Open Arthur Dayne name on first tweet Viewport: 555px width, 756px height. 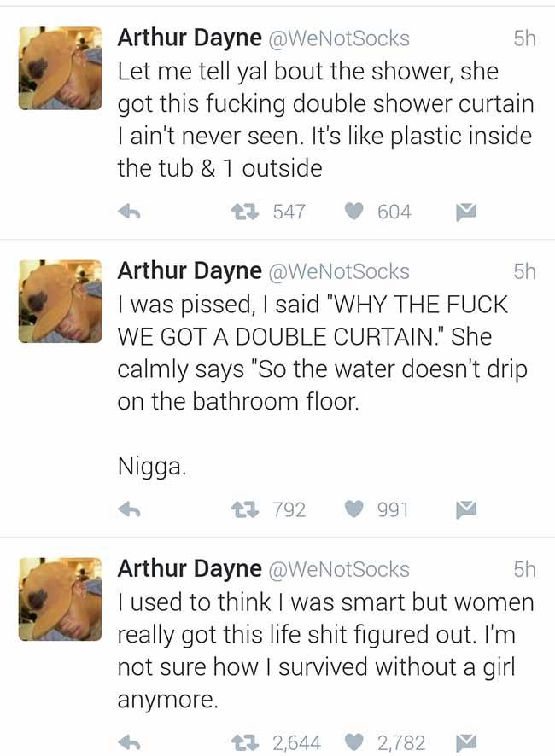click(x=190, y=38)
